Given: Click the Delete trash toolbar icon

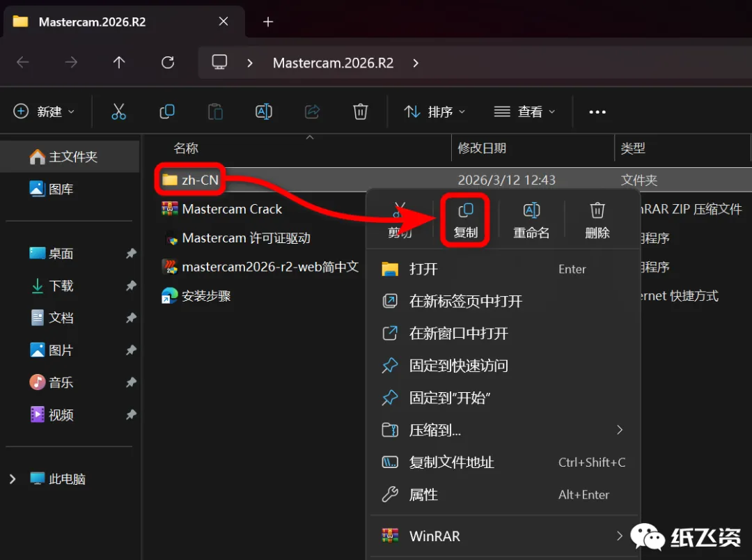Looking at the screenshot, I should click(x=360, y=112).
